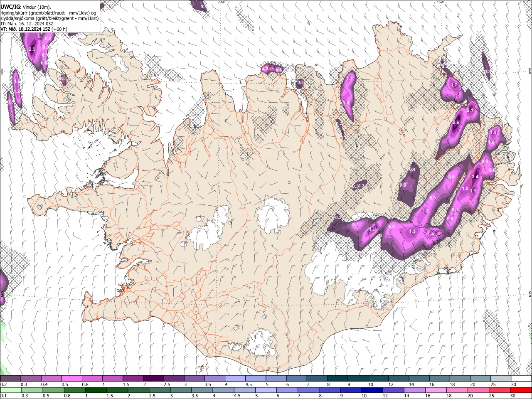The height and width of the screenshot is (399, 532).
Task: Click the '(+60 h)' forecast offset text
Action: 60,29
